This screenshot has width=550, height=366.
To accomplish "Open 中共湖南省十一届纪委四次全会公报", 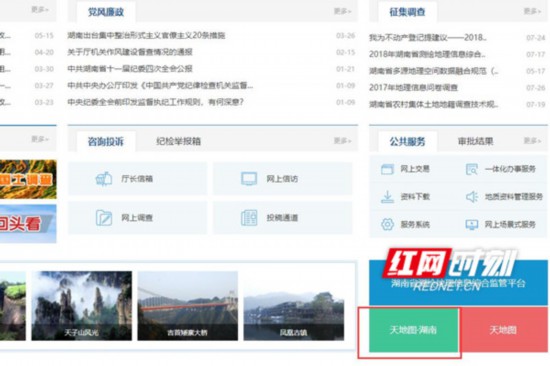I will (x=130, y=69).
